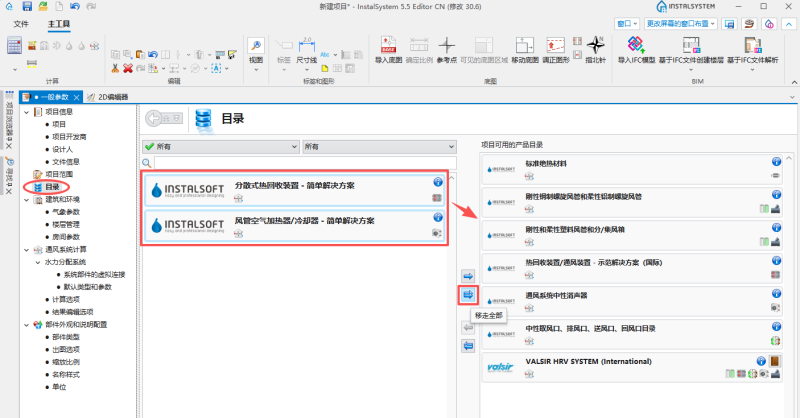Image resolution: width=800 pixels, height=418 pixels.
Task: Select 计算选项 in the tree
Action: (66, 300)
